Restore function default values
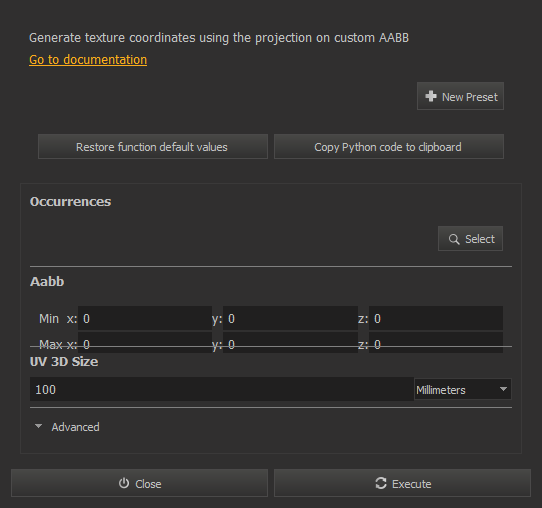 click(x=153, y=147)
